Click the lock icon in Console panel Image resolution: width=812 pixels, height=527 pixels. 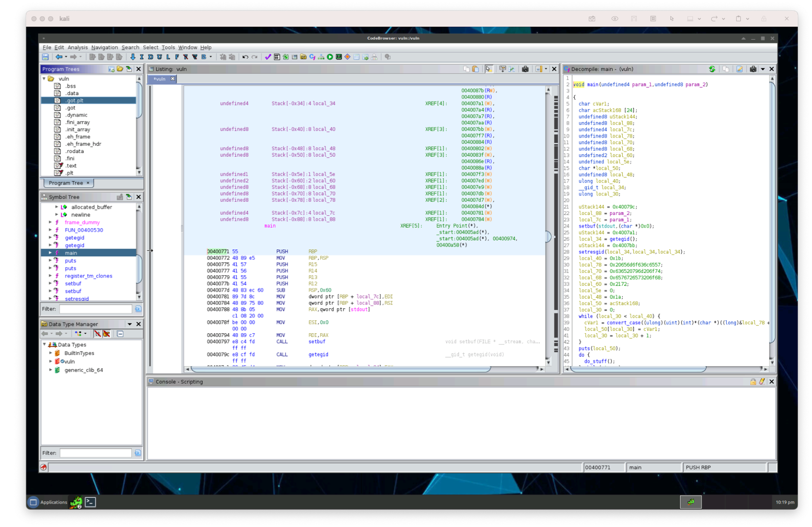[x=753, y=382]
